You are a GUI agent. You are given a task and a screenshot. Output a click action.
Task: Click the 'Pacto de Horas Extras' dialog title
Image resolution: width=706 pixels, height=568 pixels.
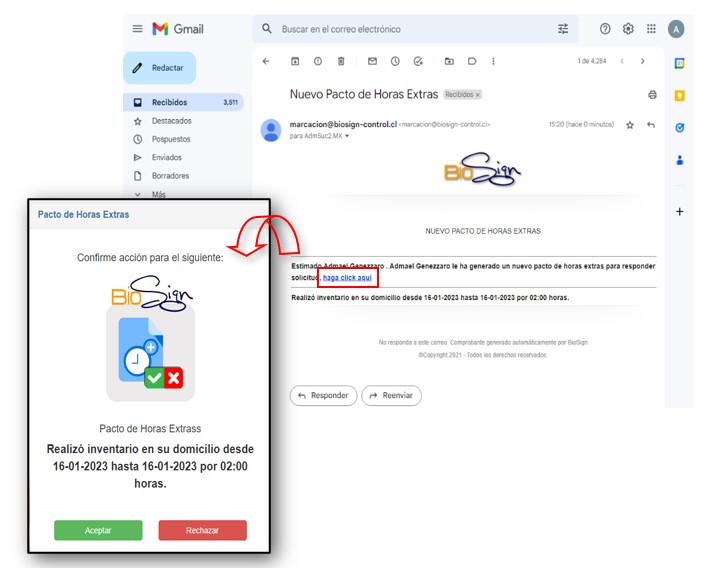83,215
